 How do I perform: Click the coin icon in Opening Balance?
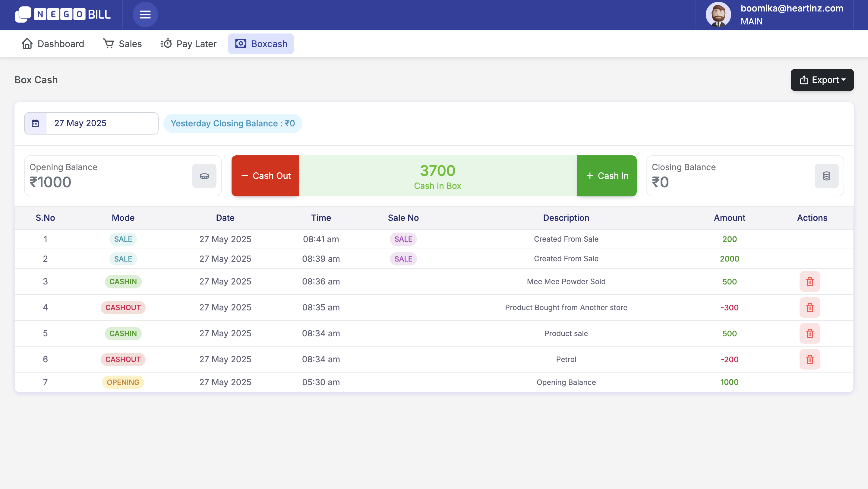click(x=204, y=176)
